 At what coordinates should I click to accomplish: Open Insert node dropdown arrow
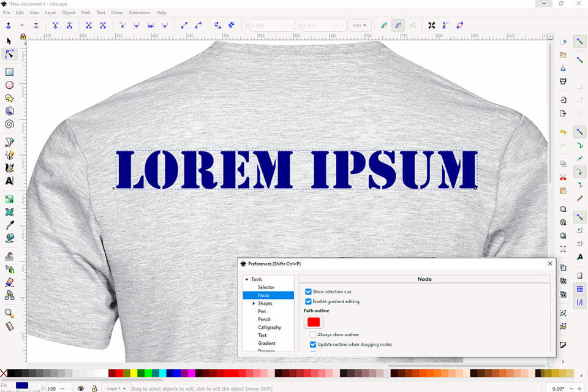[x=22, y=26]
